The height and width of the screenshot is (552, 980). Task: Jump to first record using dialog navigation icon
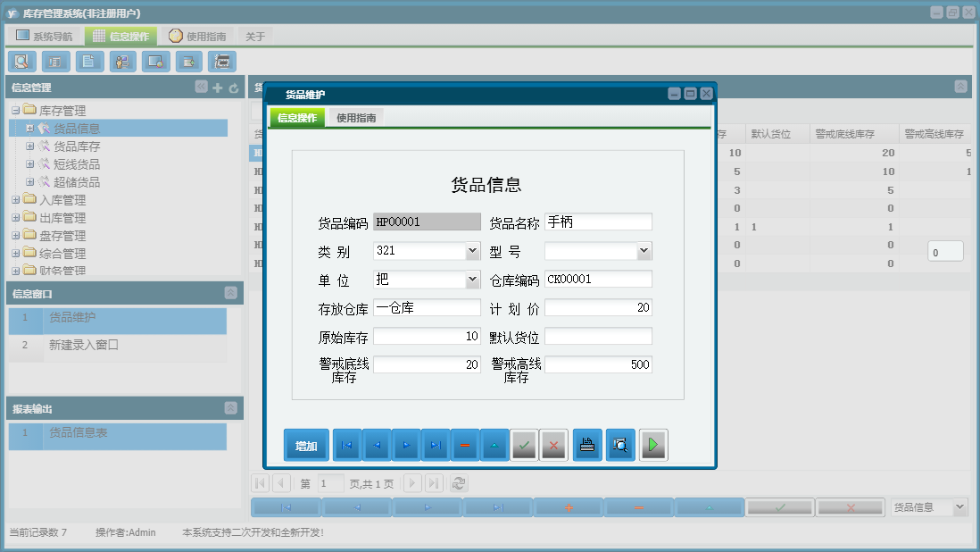(x=346, y=444)
